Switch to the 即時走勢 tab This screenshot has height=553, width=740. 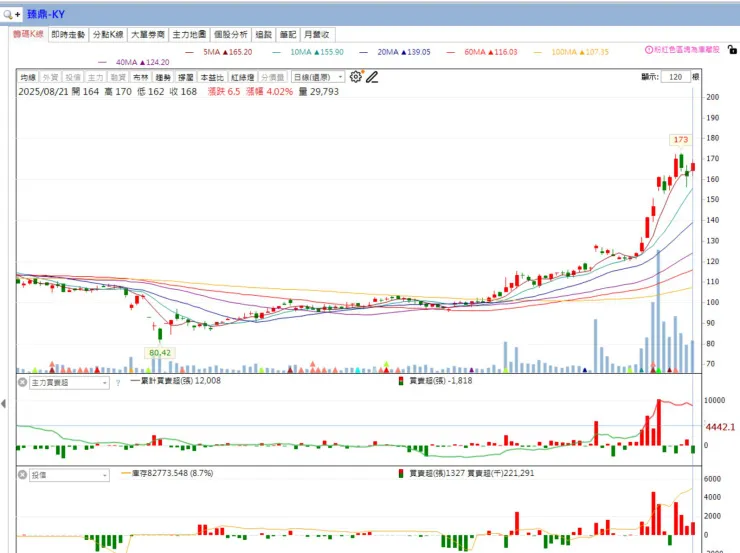[x=68, y=34]
